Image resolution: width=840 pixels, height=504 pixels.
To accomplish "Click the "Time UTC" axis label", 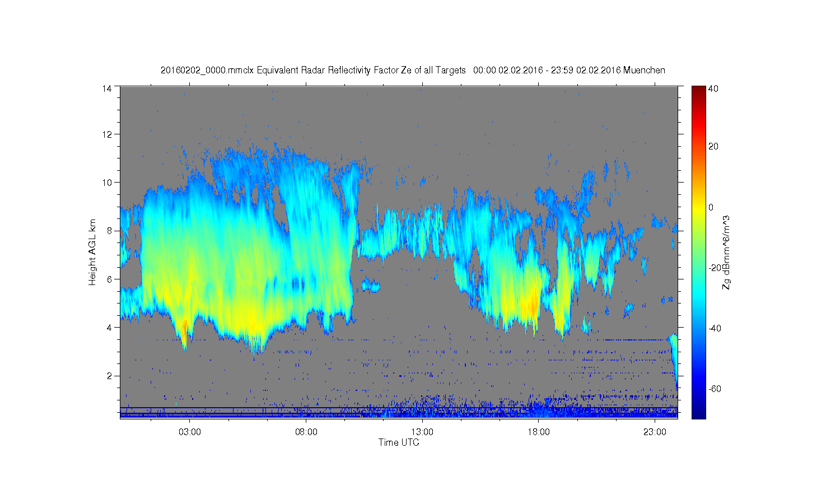I will [399, 442].
